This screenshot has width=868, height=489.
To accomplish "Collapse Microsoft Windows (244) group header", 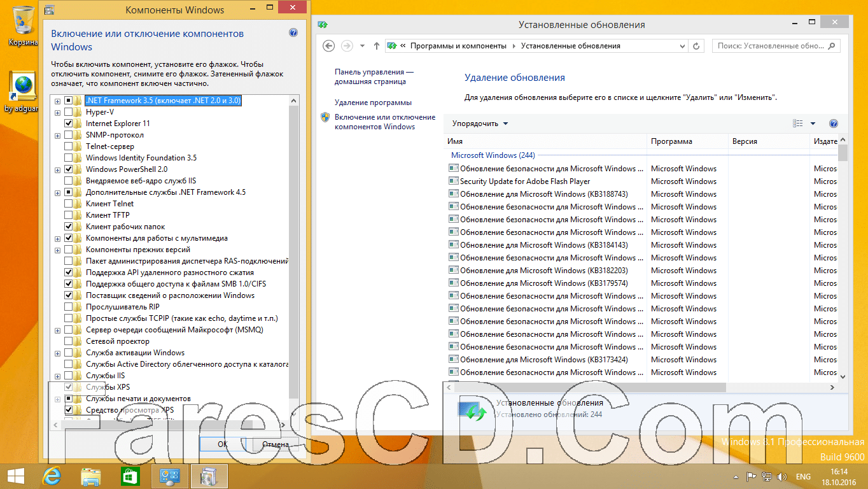I will (x=493, y=155).
